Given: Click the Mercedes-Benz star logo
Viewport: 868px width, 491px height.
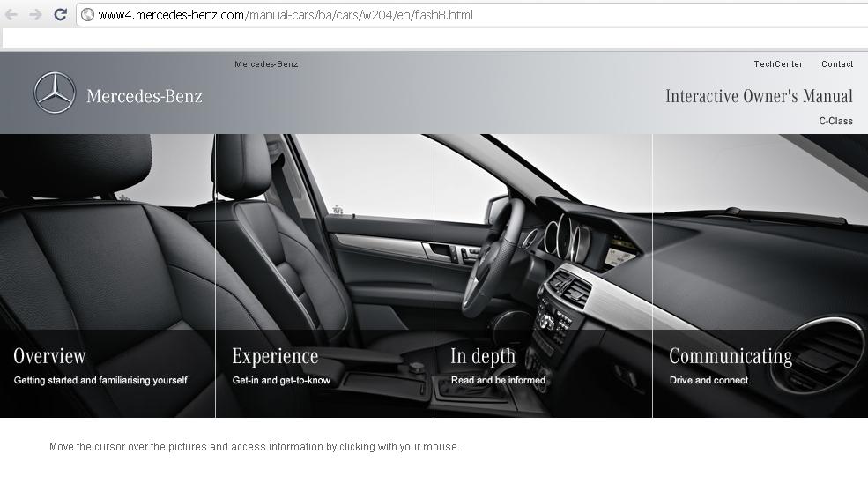Looking at the screenshot, I should (55, 93).
